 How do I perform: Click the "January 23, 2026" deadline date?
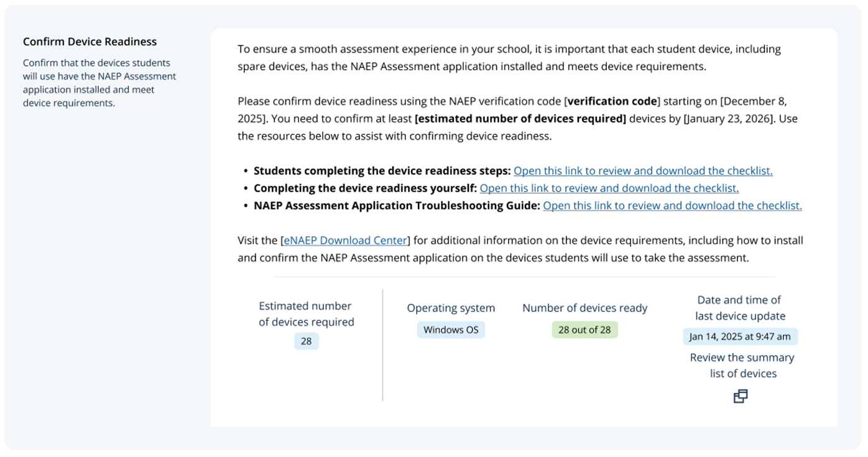[x=728, y=119]
